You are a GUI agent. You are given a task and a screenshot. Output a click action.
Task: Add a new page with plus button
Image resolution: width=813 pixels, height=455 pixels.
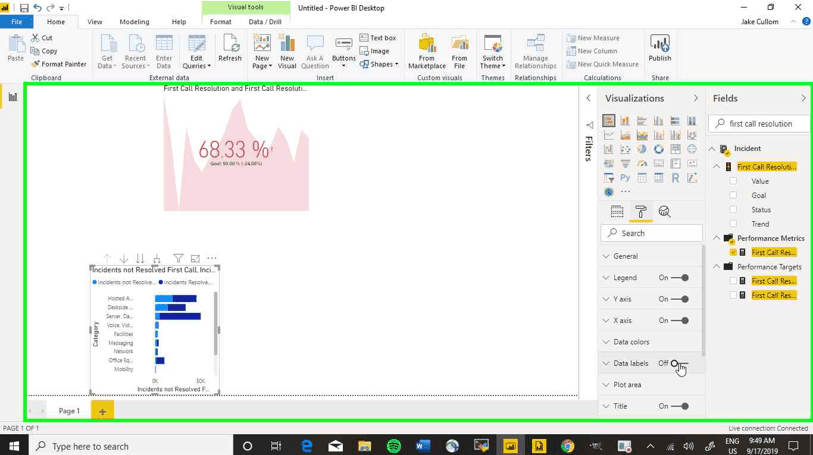(102, 411)
